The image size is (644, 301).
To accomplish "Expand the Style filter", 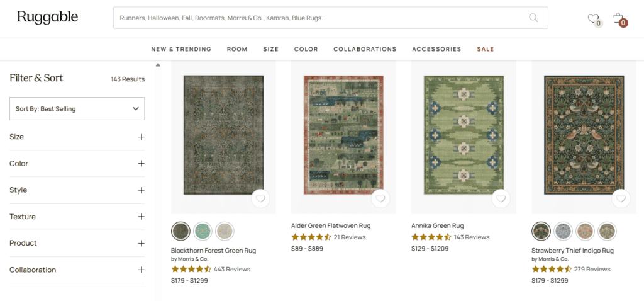I will pos(77,190).
